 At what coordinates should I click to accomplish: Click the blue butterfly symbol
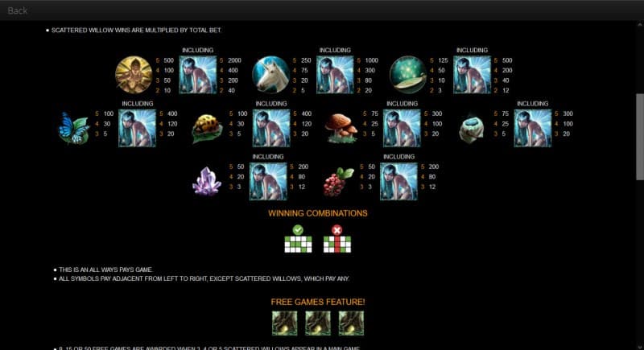pyautogui.click(x=74, y=128)
